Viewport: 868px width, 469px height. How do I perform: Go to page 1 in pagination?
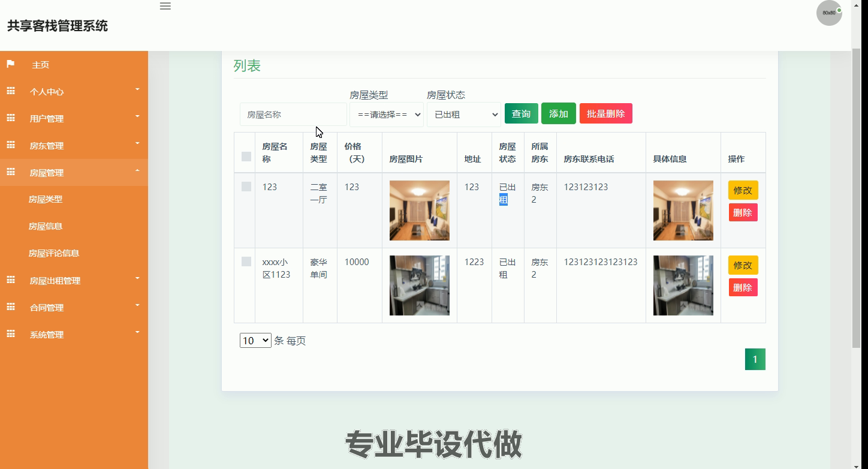[755, 359]
